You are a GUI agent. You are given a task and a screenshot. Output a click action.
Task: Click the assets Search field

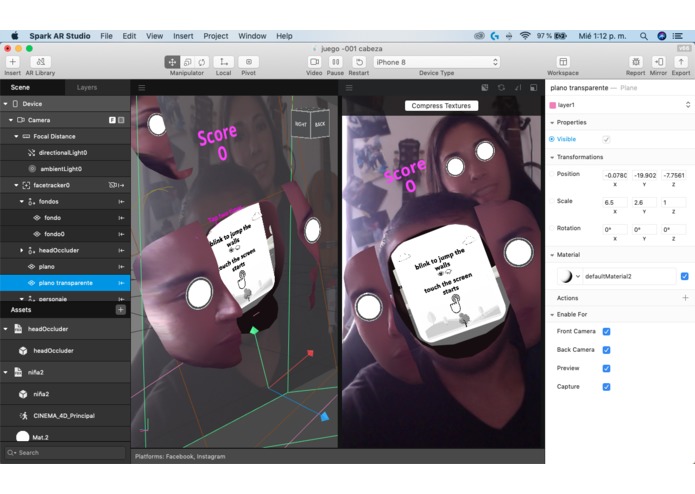click(65, 453)
